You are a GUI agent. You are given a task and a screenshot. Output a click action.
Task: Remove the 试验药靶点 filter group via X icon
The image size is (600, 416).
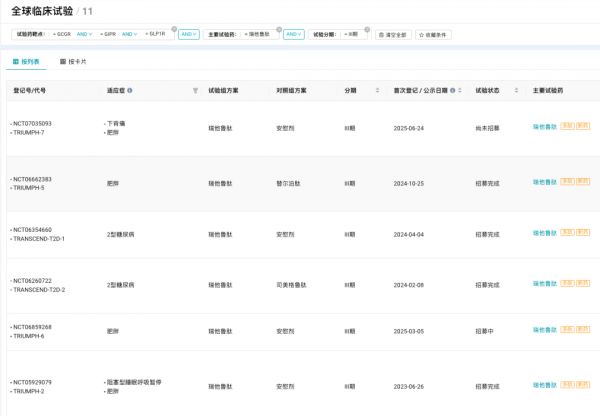pos(175,27)
